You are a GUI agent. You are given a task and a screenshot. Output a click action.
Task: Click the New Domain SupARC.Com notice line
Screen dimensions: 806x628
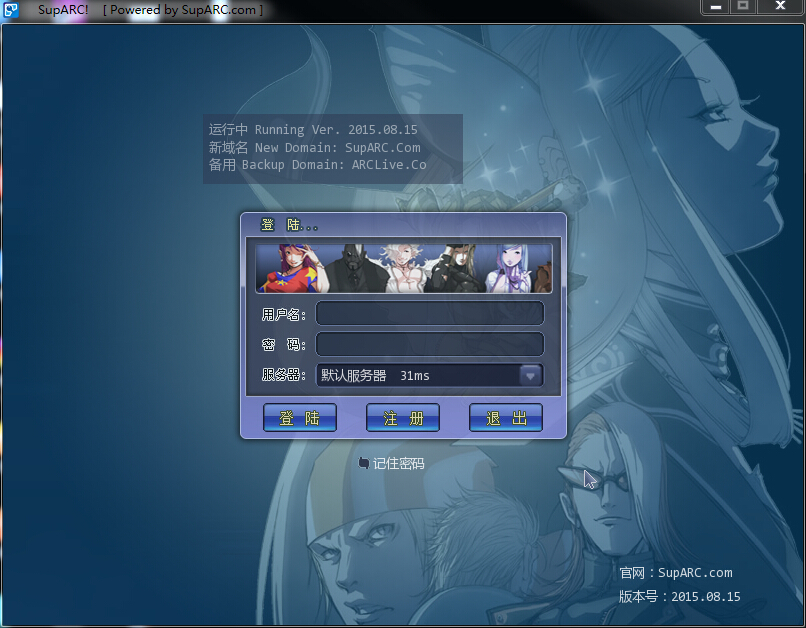314,147
